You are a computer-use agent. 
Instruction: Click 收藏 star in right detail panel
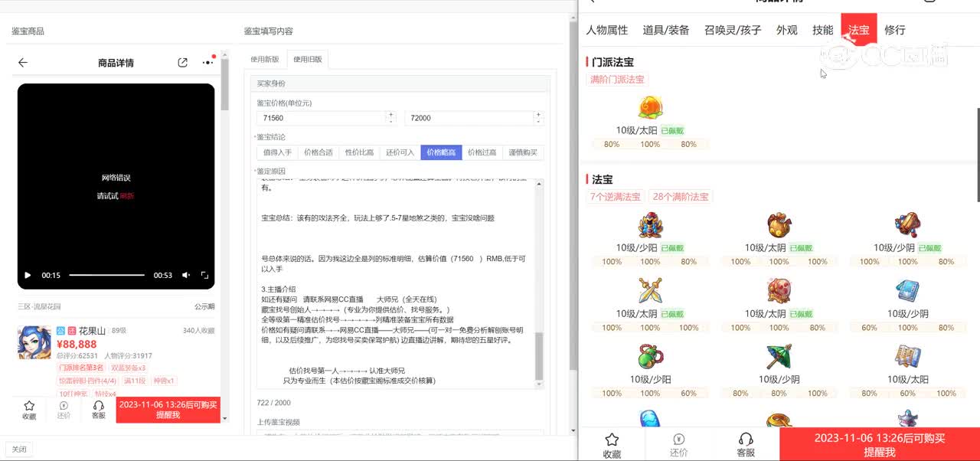pyautogui.click(x=612, y=445)
